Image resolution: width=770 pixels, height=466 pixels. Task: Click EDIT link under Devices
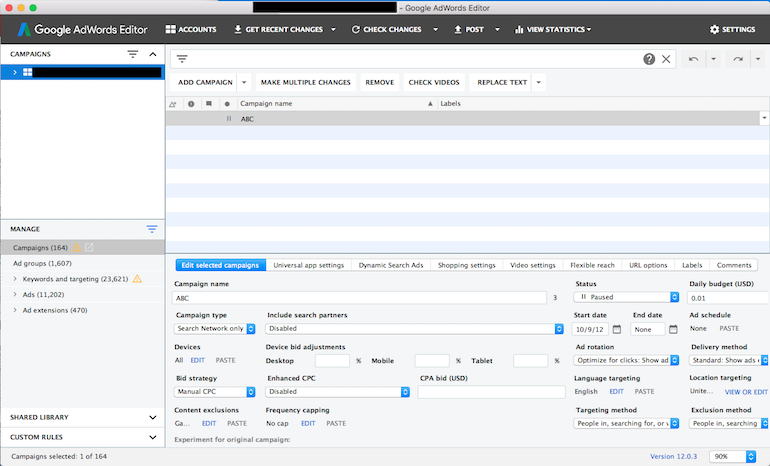pos(197,360)
